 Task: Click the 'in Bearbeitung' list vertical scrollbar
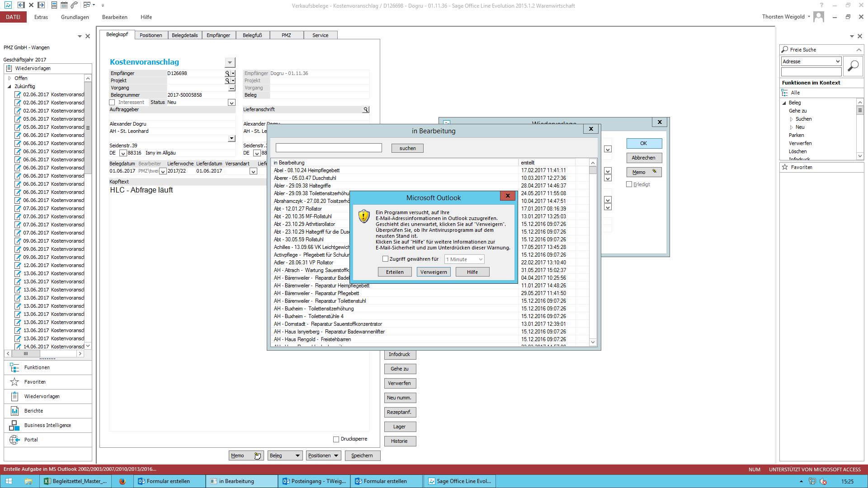[x=593, y=253]
